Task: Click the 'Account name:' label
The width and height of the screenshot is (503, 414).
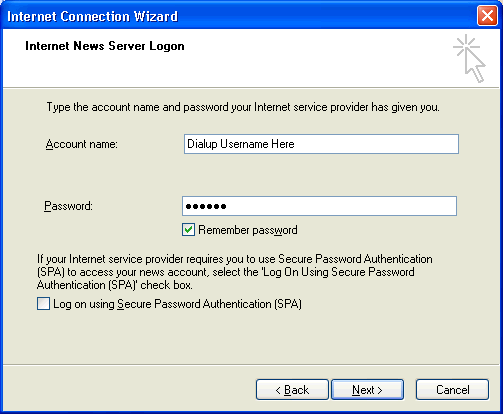Action: [x=82, y=144]
